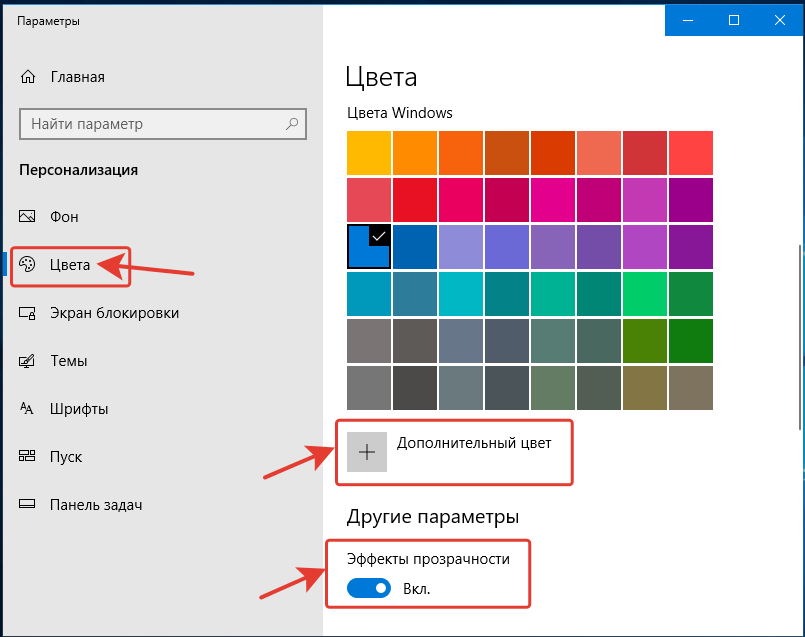Viewport: 805px width, 637px height.
Task: Click the magnifier search icon
Action: point(292,124)
